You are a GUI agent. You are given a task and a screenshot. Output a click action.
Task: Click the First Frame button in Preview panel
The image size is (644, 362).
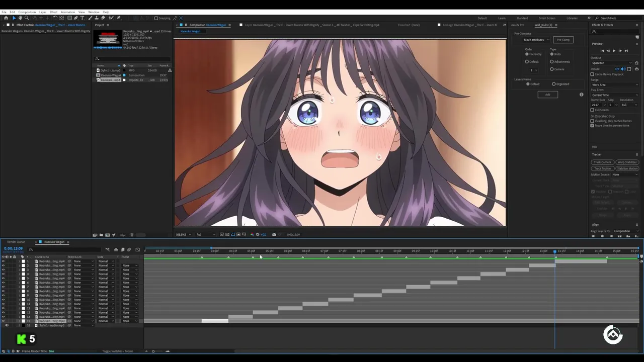coord(602,51)
